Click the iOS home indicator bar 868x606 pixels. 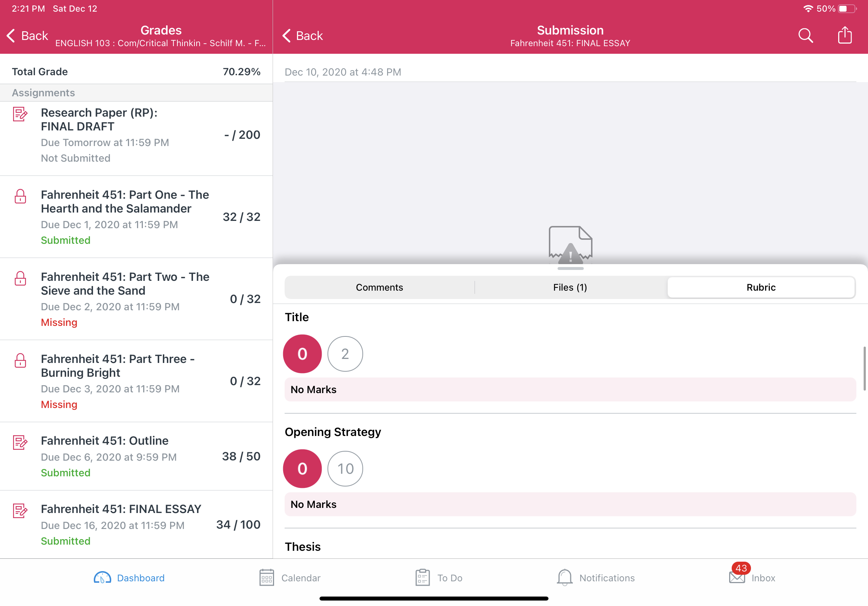(x=434, y=598)
